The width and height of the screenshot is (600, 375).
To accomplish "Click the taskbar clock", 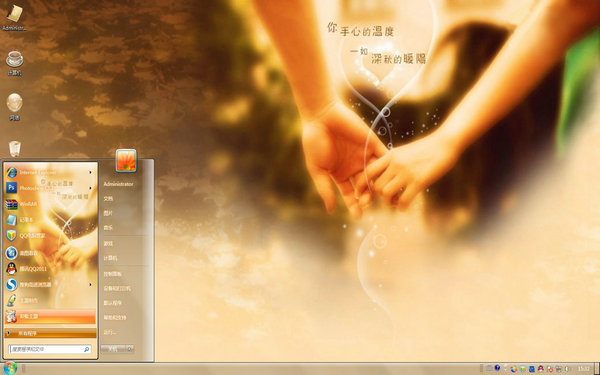I will pyautogui.click(x=584, y=369).
